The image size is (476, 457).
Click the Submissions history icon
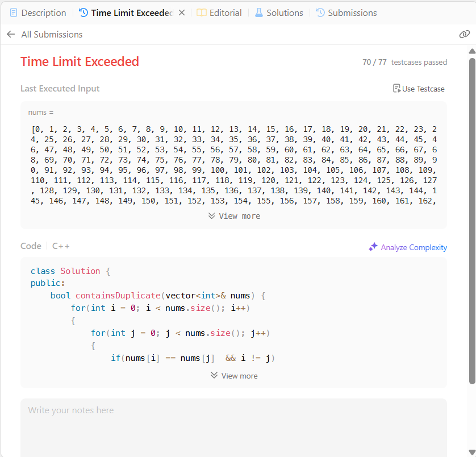tap(320, 13)
